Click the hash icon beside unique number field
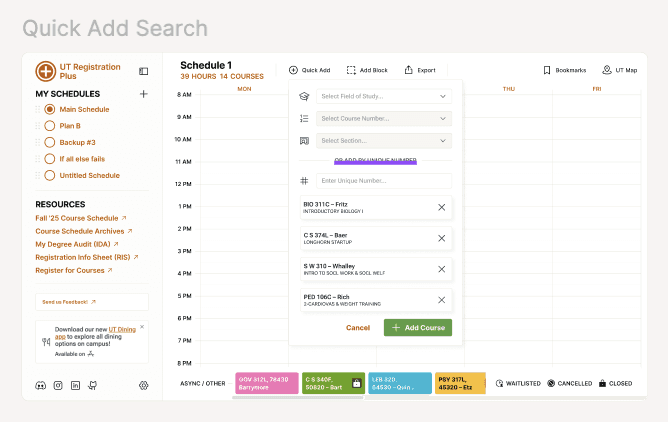The image size is (668, 422). pos(304,181)
